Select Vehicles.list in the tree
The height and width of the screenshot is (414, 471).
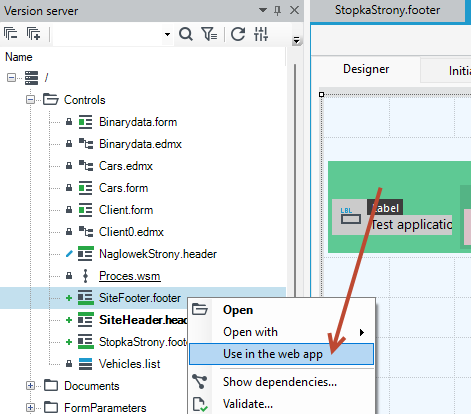[x=129, y=364]
